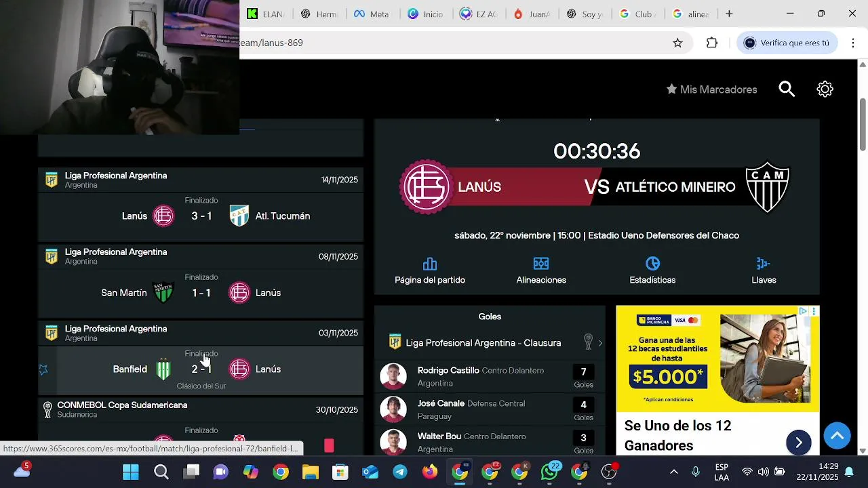Click the Atl. Tucumán team crest
Image resolution: width=868 pixels, height=488 pixels.
point(239,216)
